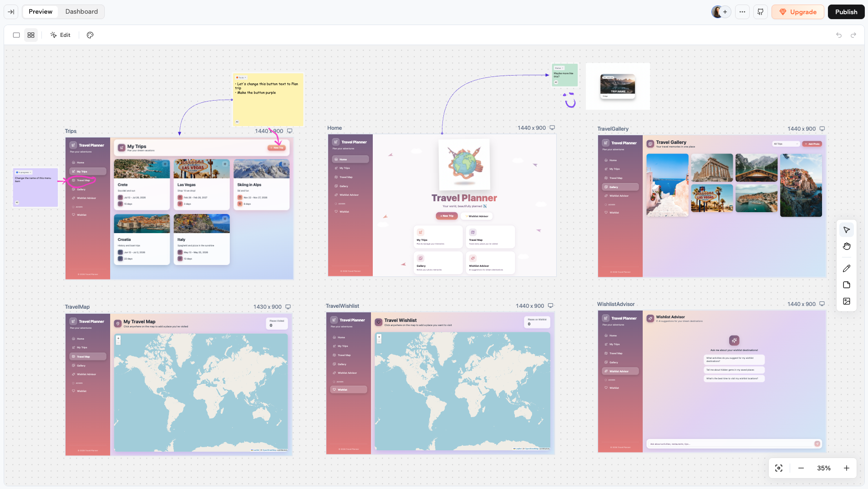This screenshot has width=868, height=489.
Task: Click Add Photo button in TravelGallery frame
Action: (x=812, y=144)
